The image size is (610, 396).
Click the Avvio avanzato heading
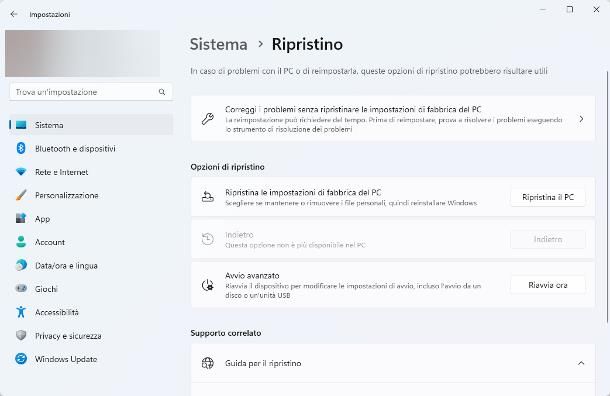pos(252,276)
